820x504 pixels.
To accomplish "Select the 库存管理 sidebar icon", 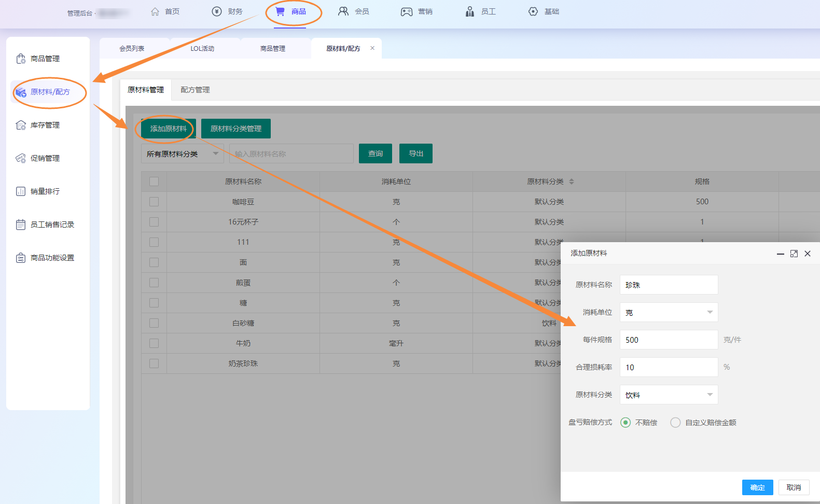I will tap(21, 125).
